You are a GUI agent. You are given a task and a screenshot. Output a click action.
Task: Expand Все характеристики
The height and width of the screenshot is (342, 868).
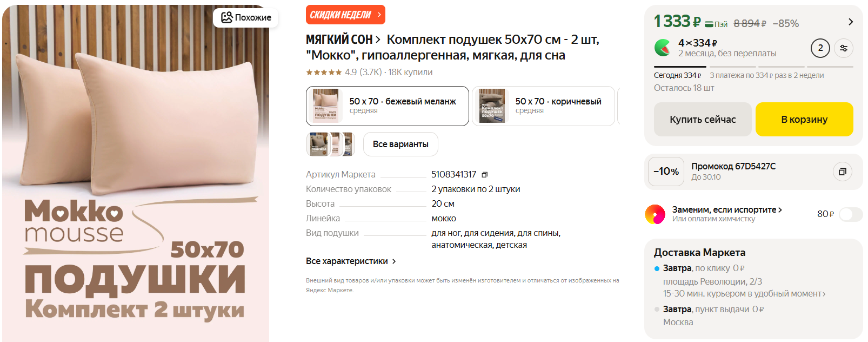coord(351,261)
